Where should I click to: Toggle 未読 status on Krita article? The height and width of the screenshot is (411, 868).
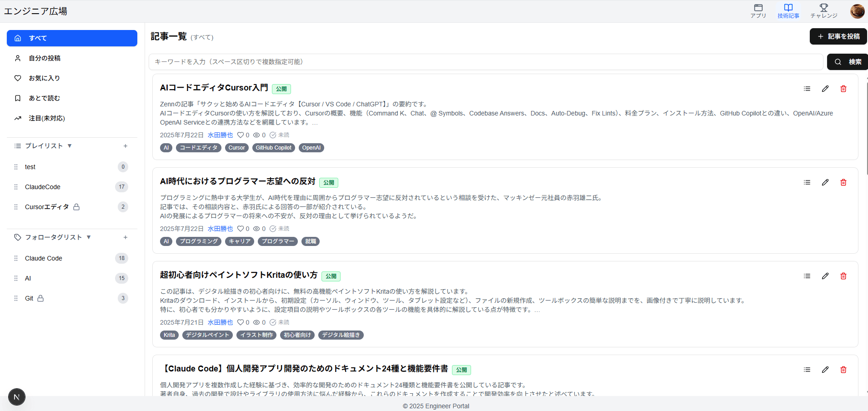pos(279,322)
